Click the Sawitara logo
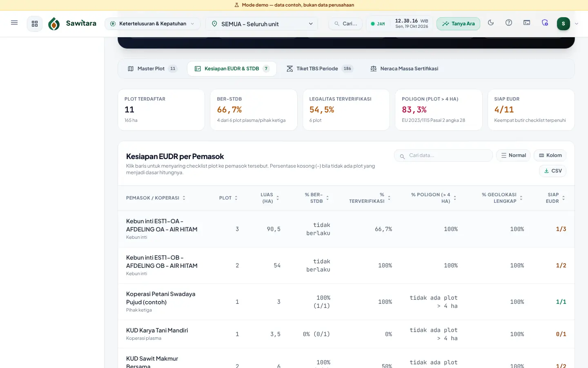The width and height of the screenshot is (588, 368). point(72,24)
